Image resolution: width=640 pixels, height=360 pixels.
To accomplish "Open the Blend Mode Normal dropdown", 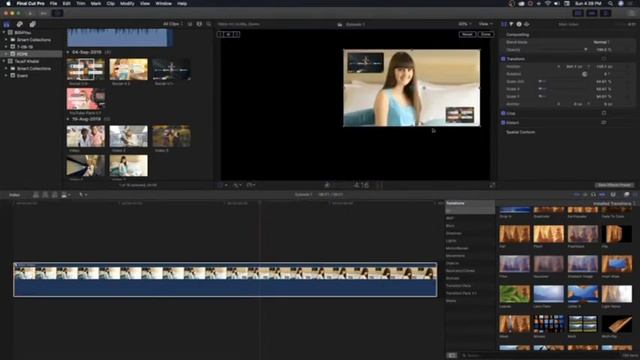I will tap(601, 42).
